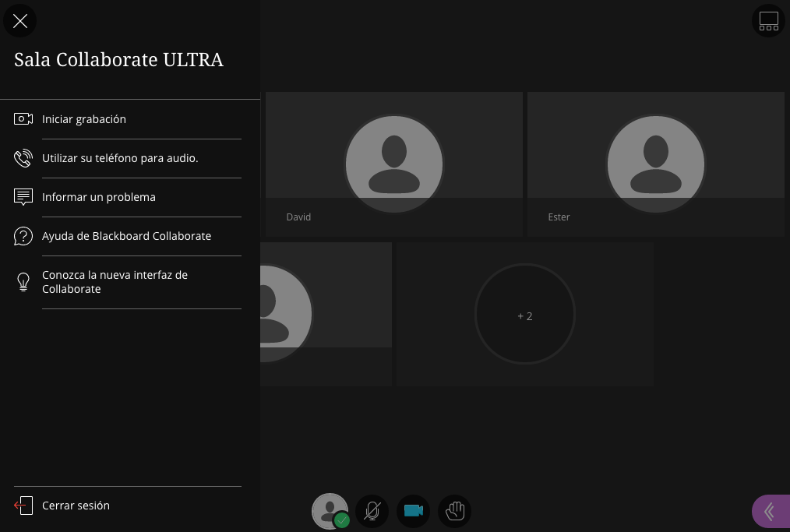Change the view layout using top-right icon
Screen dimensions: 790x532
pyautogui.click(x=768, y=21)
